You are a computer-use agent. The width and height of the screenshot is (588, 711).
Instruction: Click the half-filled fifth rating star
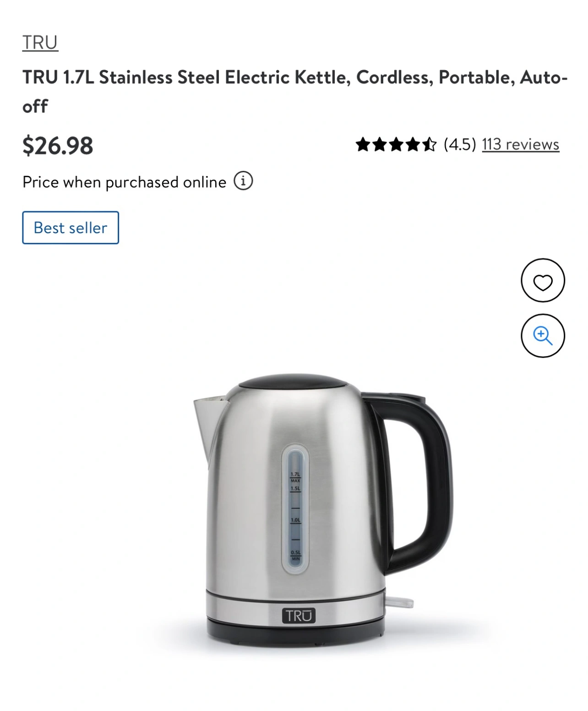click(429, 144)
